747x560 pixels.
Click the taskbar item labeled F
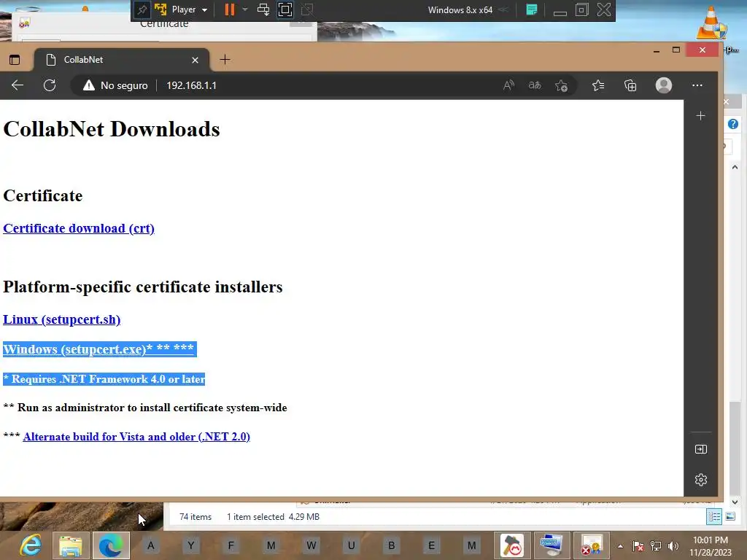pos(231,545)
